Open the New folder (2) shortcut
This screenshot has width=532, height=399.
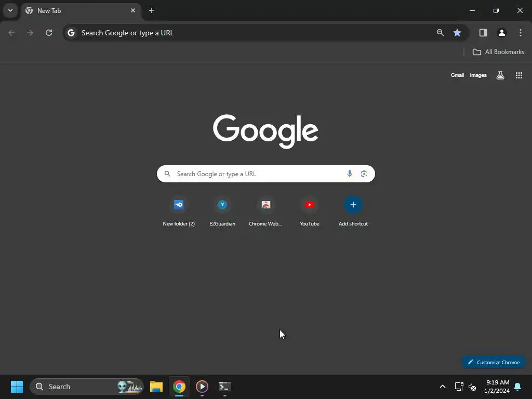pos(179,212)
